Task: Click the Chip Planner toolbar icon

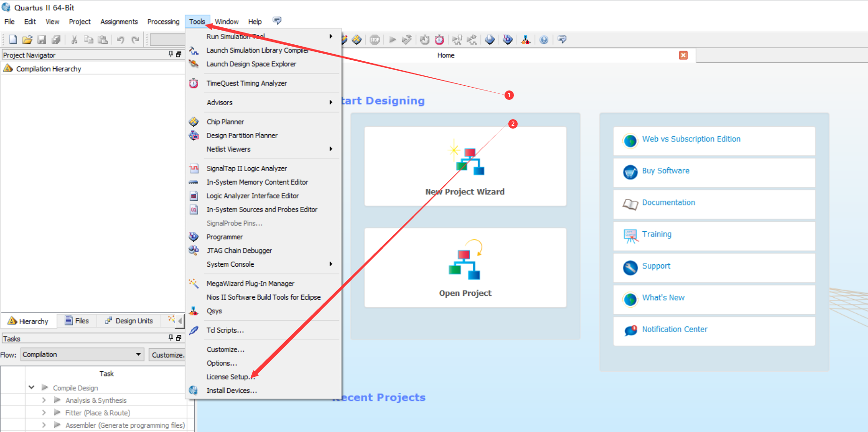Action: [357, 40]
